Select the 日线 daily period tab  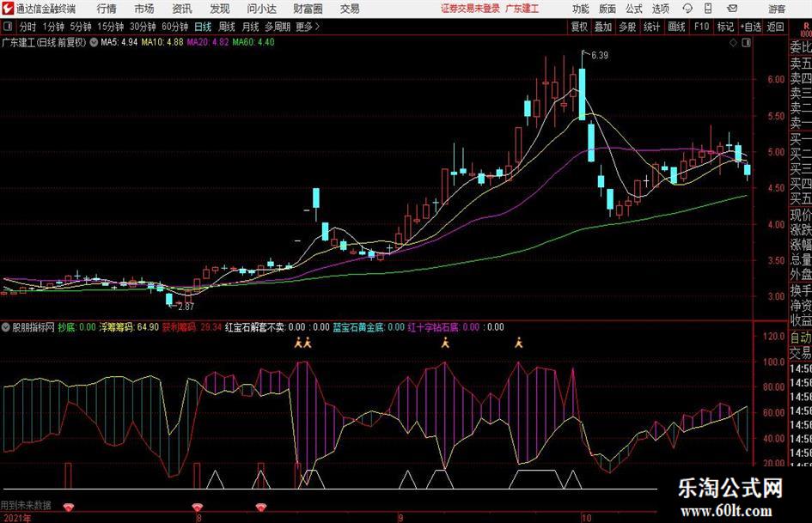coord(203,27)
